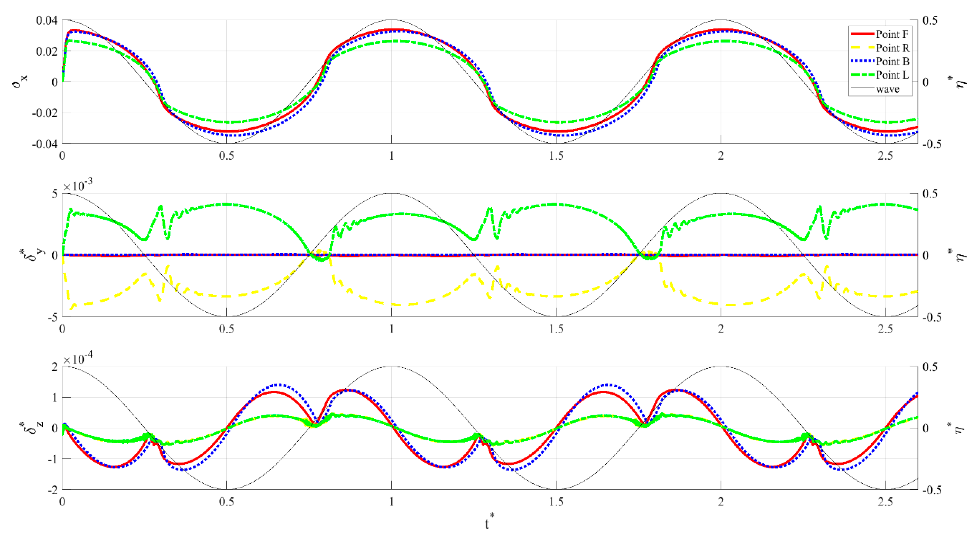The height and width of the screenshot is (542, 980).
Task: Click the -5 tick on the middle plot
Action: pos(53,317)
